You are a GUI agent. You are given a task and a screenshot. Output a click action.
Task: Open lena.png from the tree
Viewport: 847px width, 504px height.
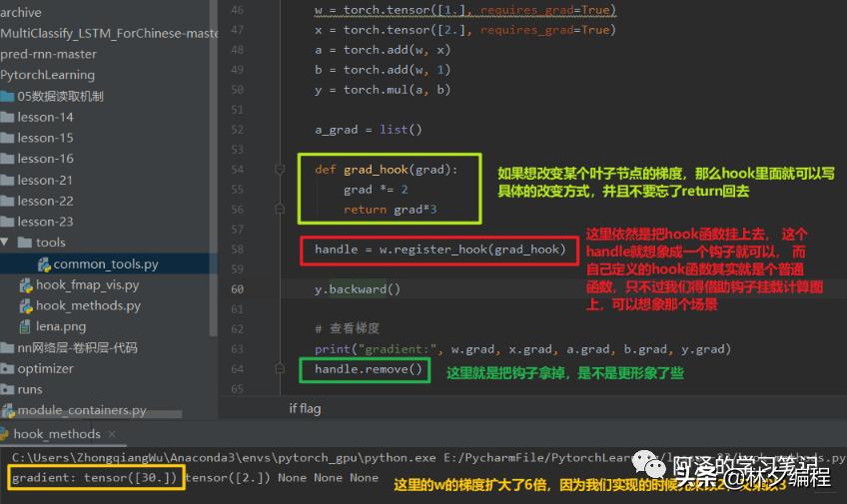pos(61,326)
